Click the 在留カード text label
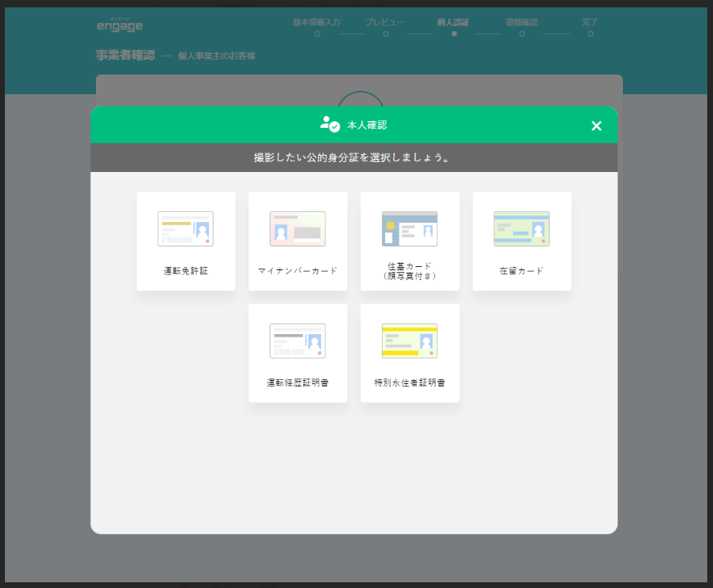The width and height of the screenshot is (713, 588). (521, 271)
